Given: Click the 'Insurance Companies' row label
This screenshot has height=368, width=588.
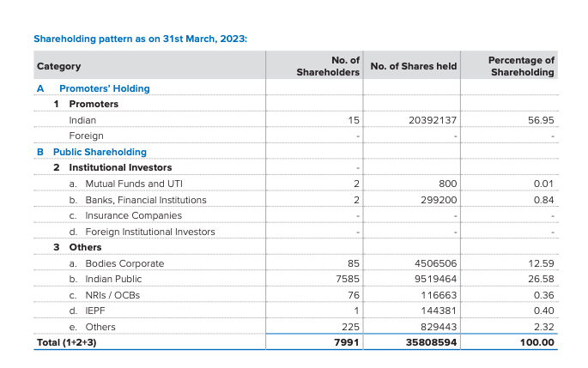Looking at the screenshot, I should point(134,216).
